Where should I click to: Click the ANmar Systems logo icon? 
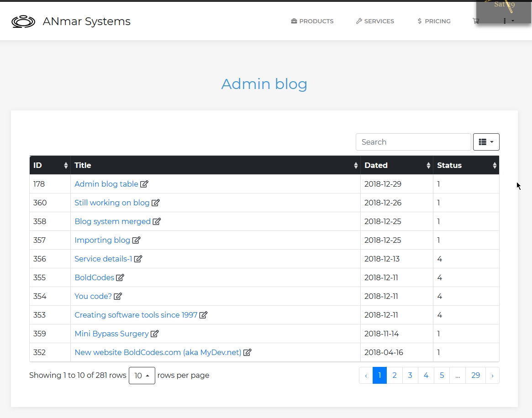click(x=23, y=21)
